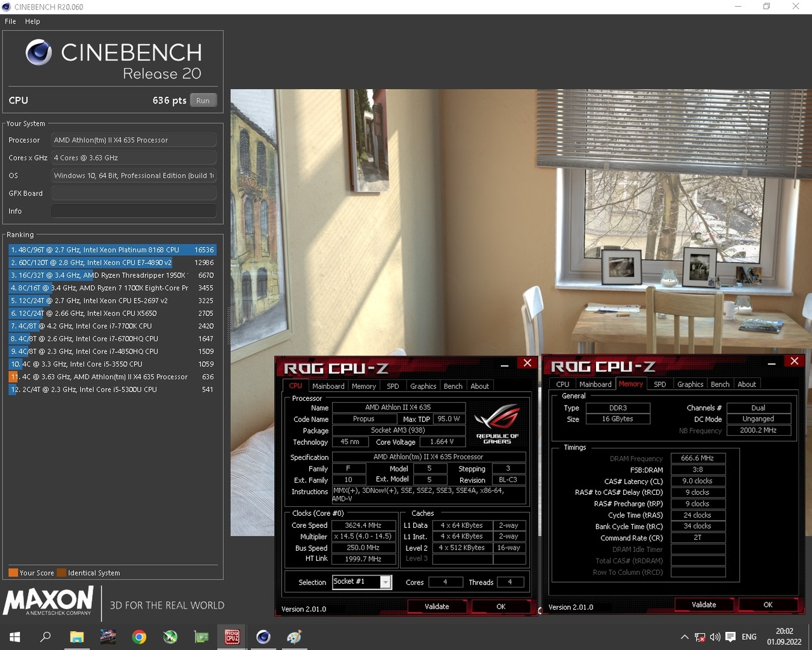Open the File menu in Cinebench
This screenshot has height=650, width=812.
coord(10,21)
